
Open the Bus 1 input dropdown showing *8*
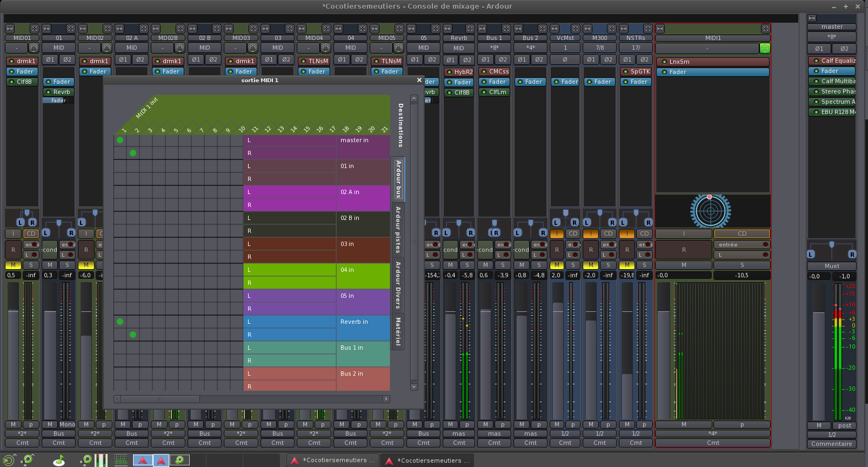point(494,48)
